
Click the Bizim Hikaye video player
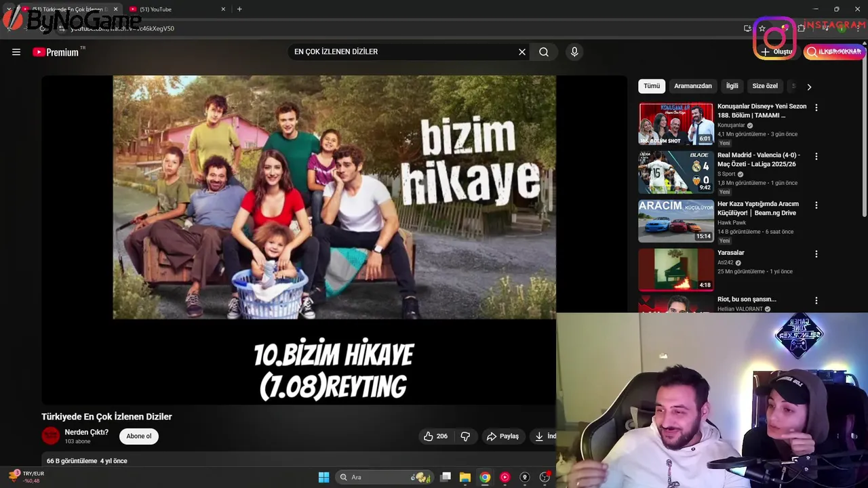(x=334, y=239)
